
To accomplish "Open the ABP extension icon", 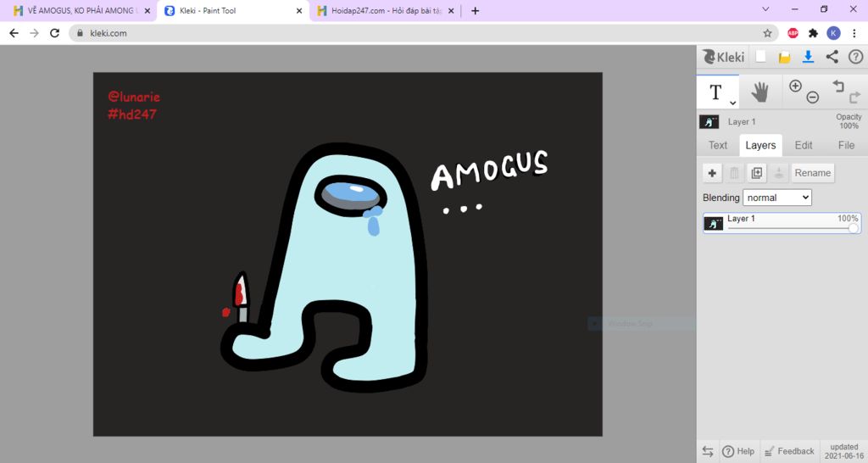I will [793, 33].
